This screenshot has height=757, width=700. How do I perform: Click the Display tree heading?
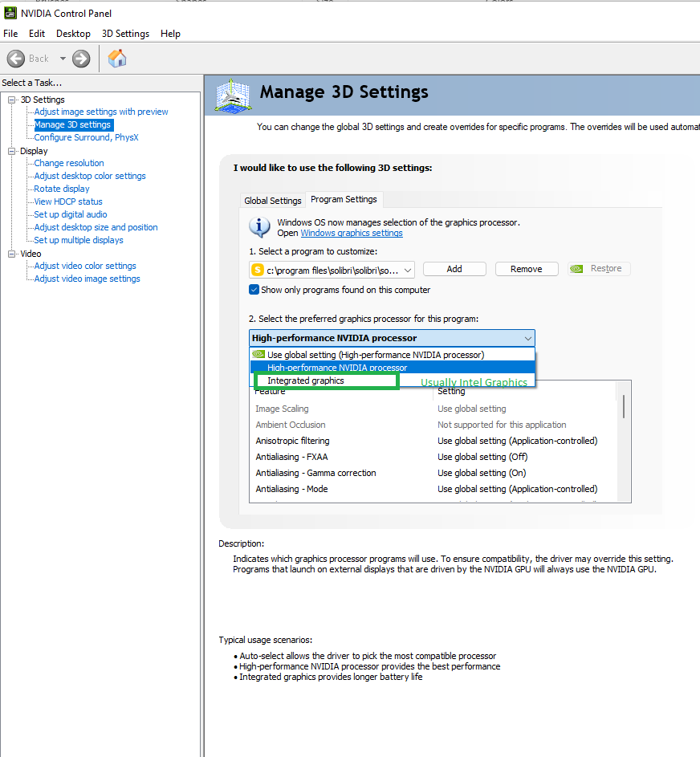[34, 151]
